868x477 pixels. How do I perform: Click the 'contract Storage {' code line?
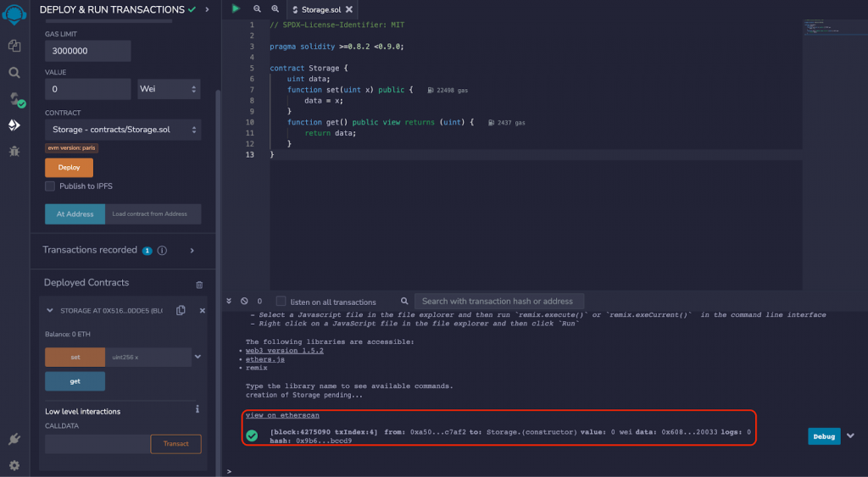click(309, 68)
